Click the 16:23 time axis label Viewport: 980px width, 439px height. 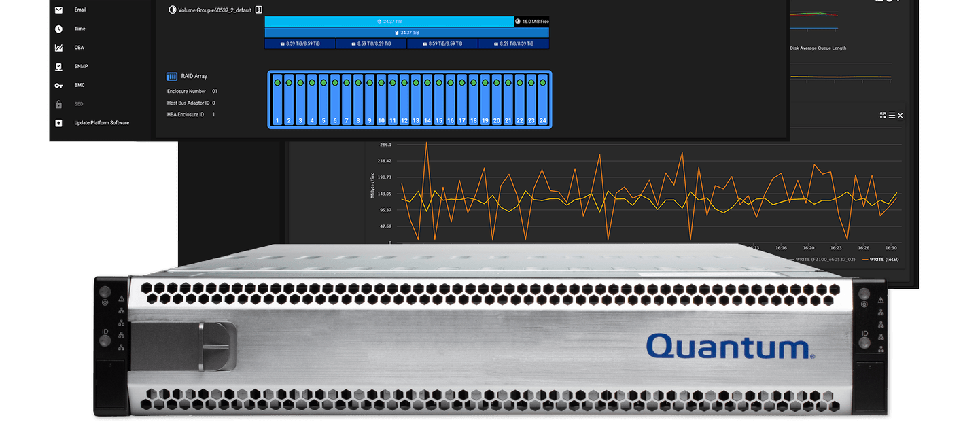point(836,248)
